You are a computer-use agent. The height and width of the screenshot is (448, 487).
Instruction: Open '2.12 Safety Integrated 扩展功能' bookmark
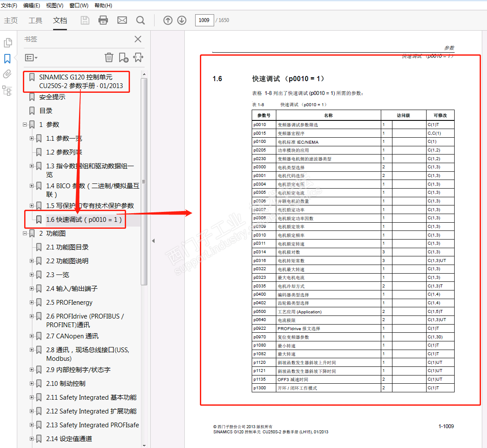tap(92, 411)
